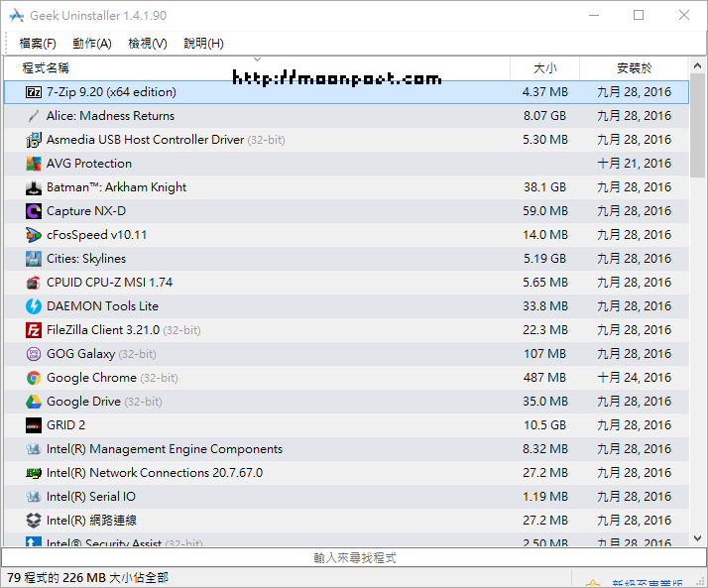Image resolution: width=708 pixels, height=588 pixels.
Task: Click the Cities: Skylines icon
Action: pos(34,259)
